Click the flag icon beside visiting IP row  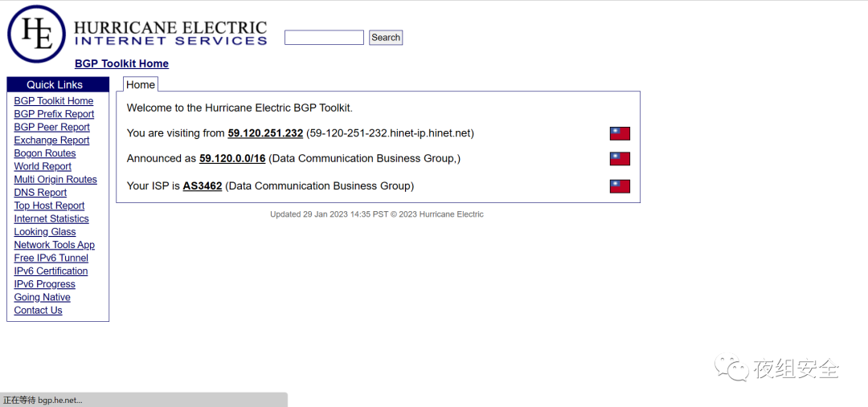(620, 133)
